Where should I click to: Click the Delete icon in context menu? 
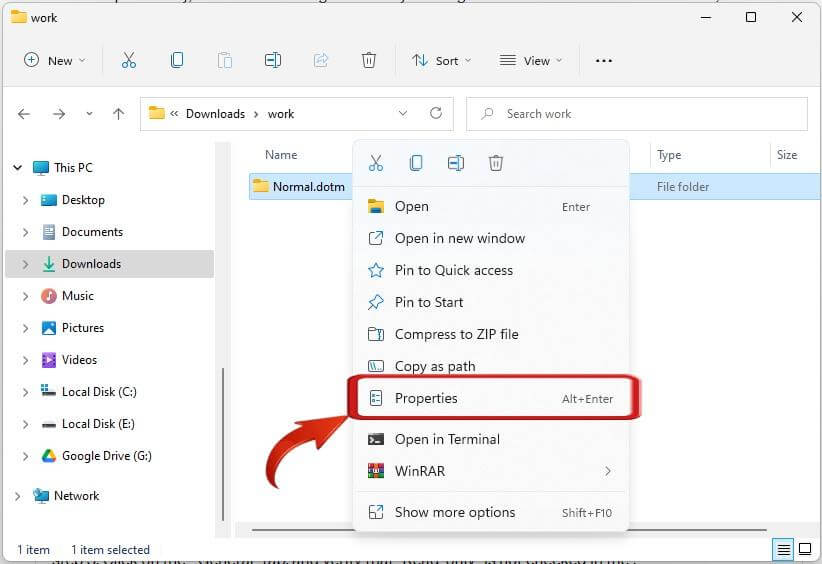[x=496, y=163]
